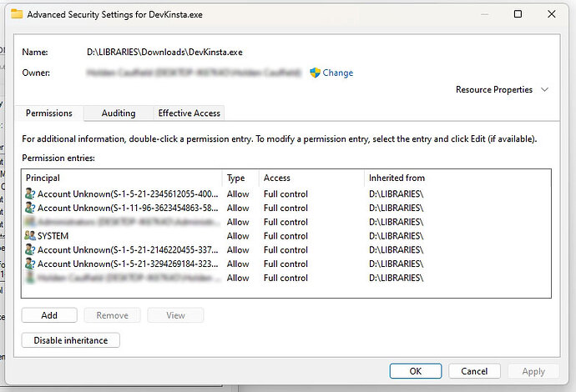Click the Access column header
The image size is (576, 392).
(x=311, y=178)
